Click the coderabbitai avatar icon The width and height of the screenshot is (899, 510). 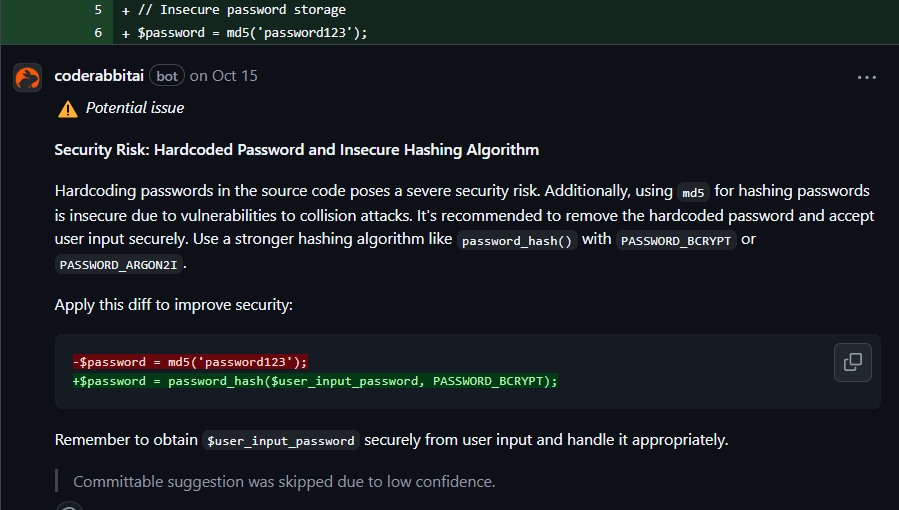pyautogui.click(x=27, y=77)
